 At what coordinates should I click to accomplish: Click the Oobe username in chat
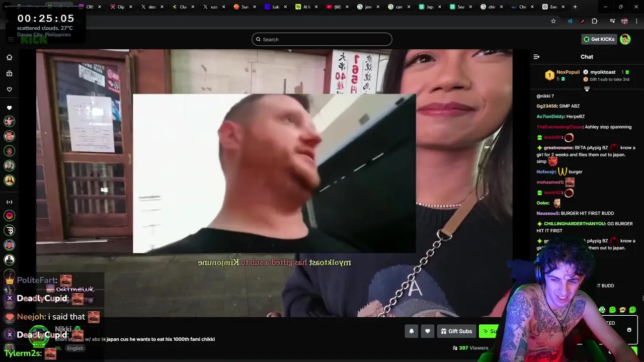pos(542,203)
